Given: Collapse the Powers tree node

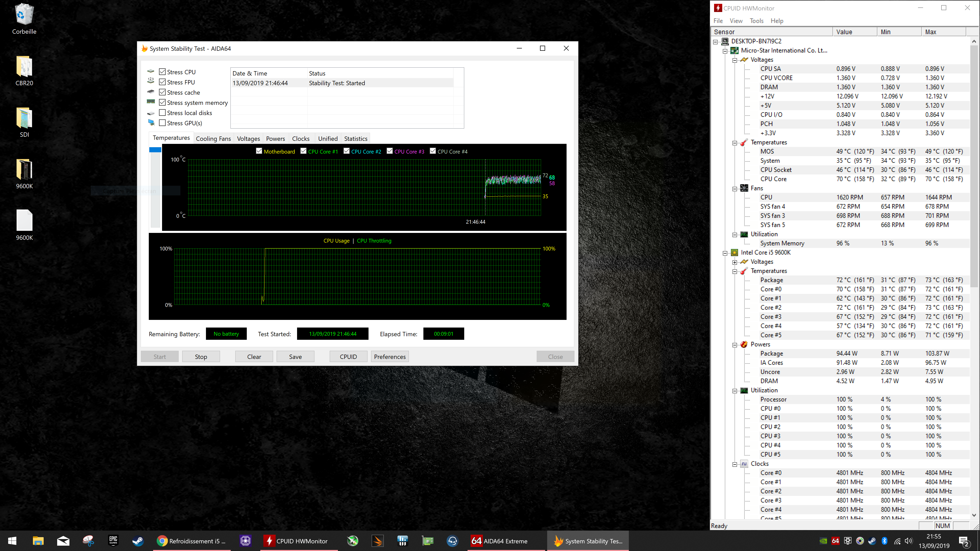Looking at the screenshot, I should pos(735,345).
